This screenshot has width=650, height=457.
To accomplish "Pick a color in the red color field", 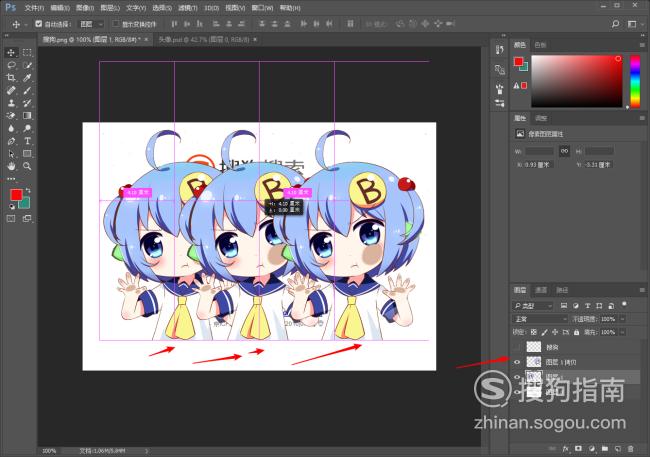I will (x=577, y=81).
